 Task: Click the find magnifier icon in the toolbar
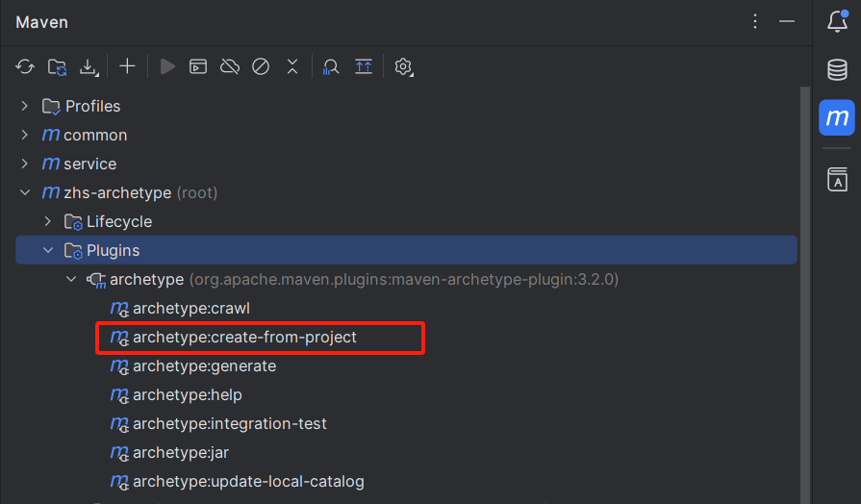click(x=331, y=66)
